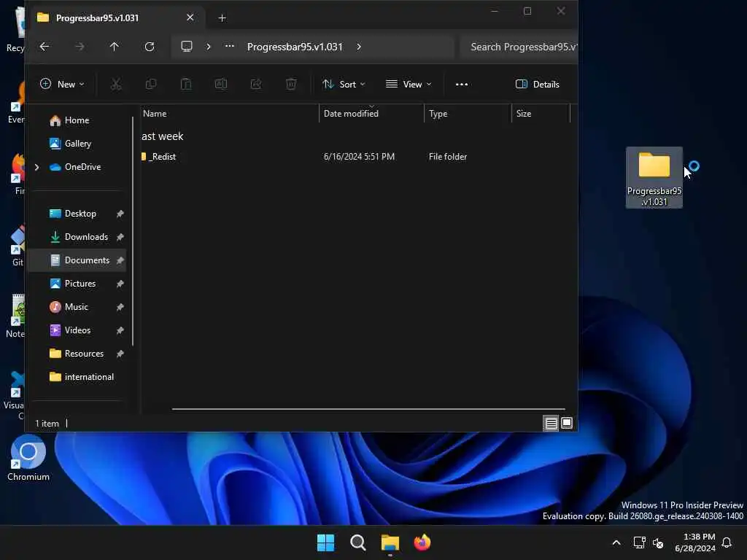
Task: Expand chevron after monitor icon in address bar
Action: point(208,47)
